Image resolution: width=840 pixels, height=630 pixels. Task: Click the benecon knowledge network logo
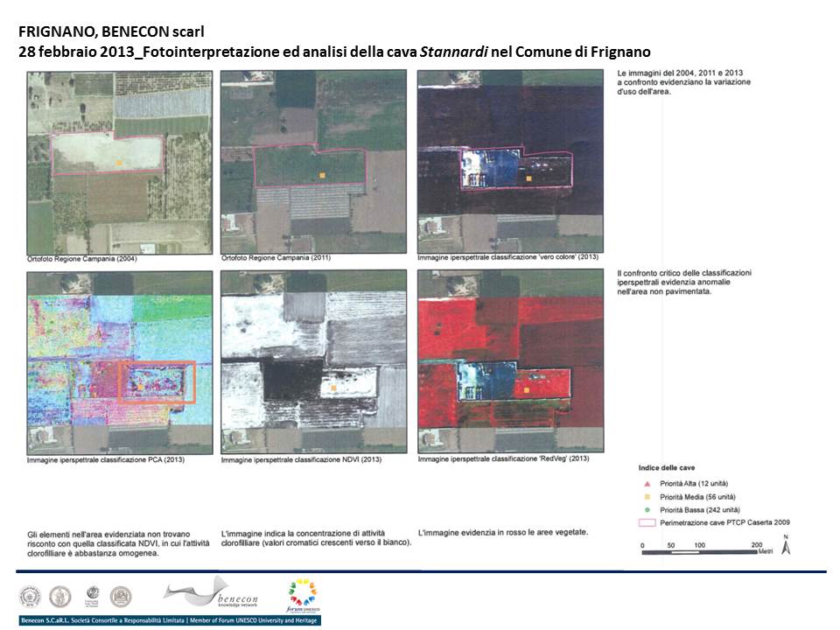pos(212,592)
